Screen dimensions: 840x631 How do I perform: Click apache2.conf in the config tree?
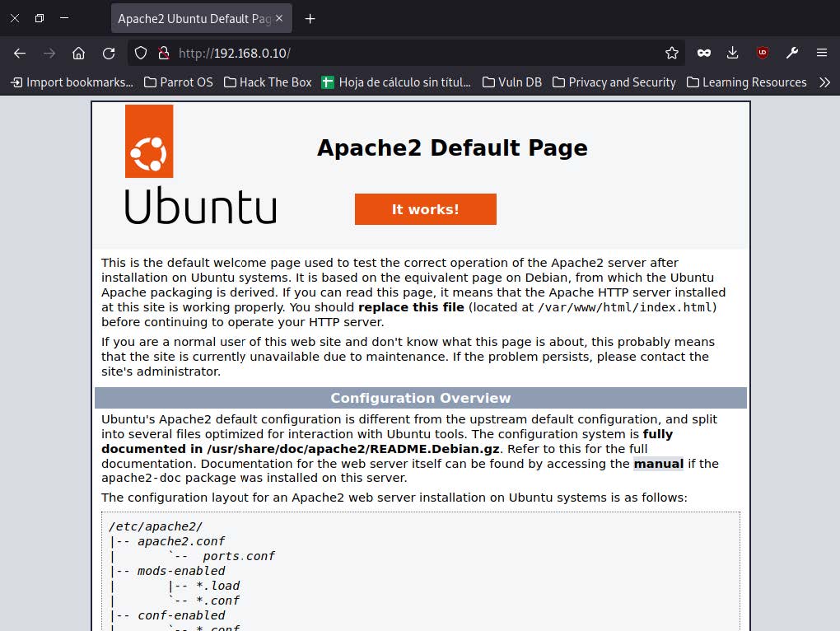click(181, 541)
